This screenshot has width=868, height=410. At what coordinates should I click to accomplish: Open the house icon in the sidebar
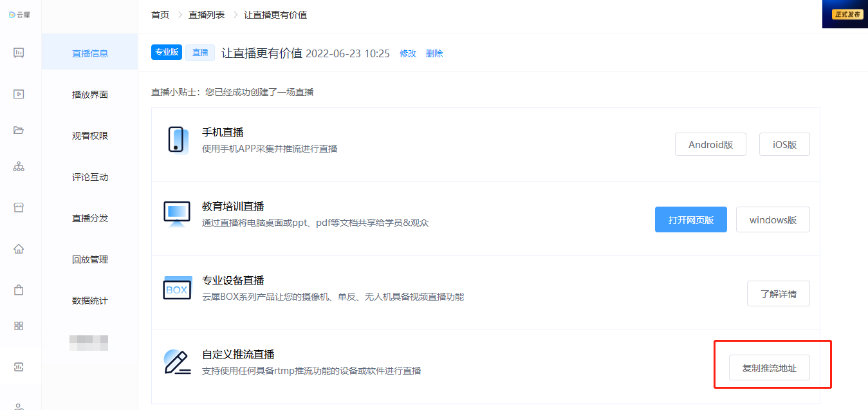click(x=19, y=248)
